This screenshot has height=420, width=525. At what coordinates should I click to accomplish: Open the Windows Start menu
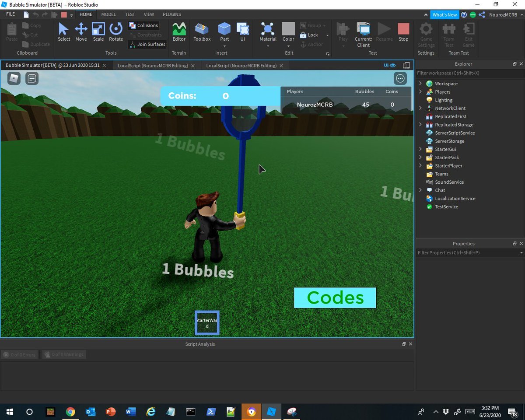[x=10, y=412]
